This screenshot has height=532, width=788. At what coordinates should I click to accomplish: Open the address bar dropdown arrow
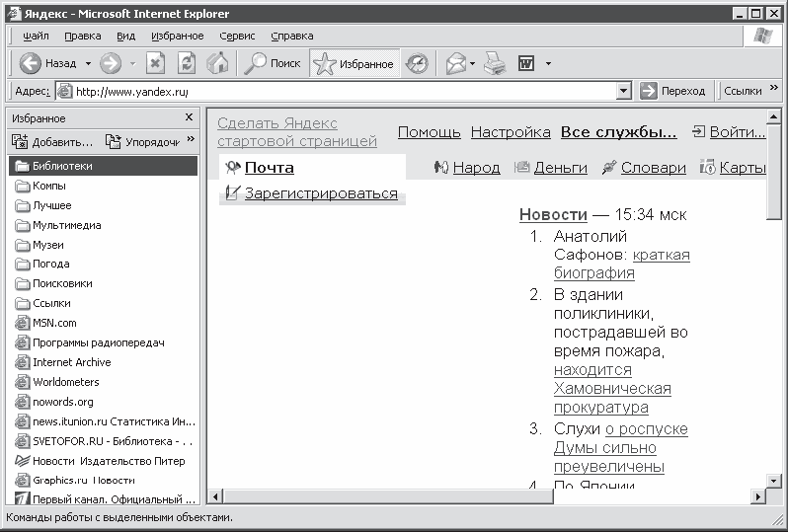624,91
